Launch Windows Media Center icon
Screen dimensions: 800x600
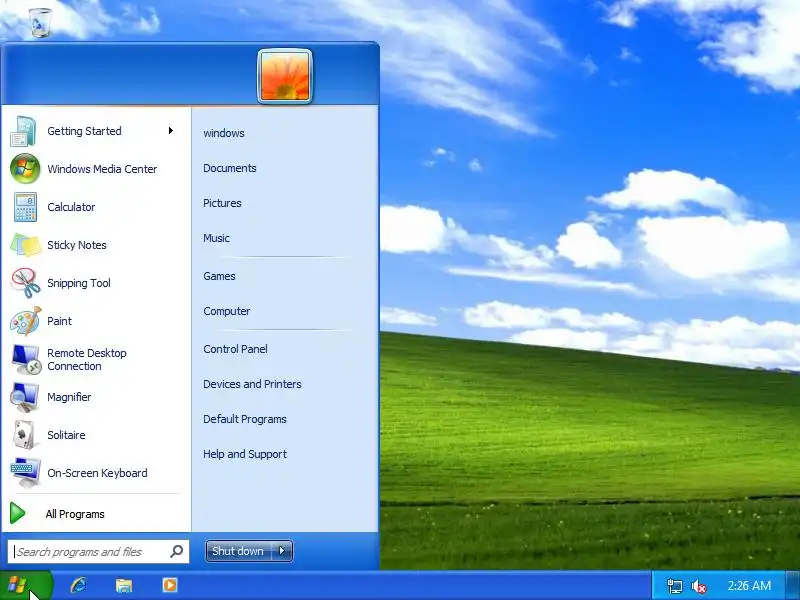(25, 169)
